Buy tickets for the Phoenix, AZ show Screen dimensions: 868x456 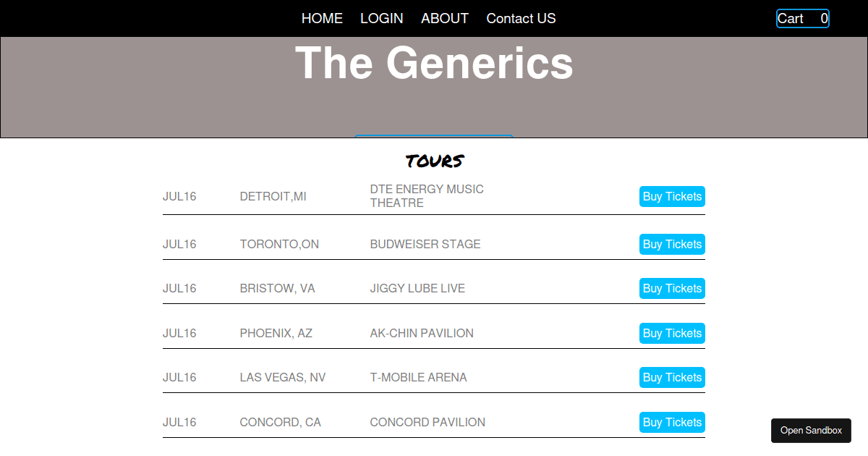[x=672, y=333]
